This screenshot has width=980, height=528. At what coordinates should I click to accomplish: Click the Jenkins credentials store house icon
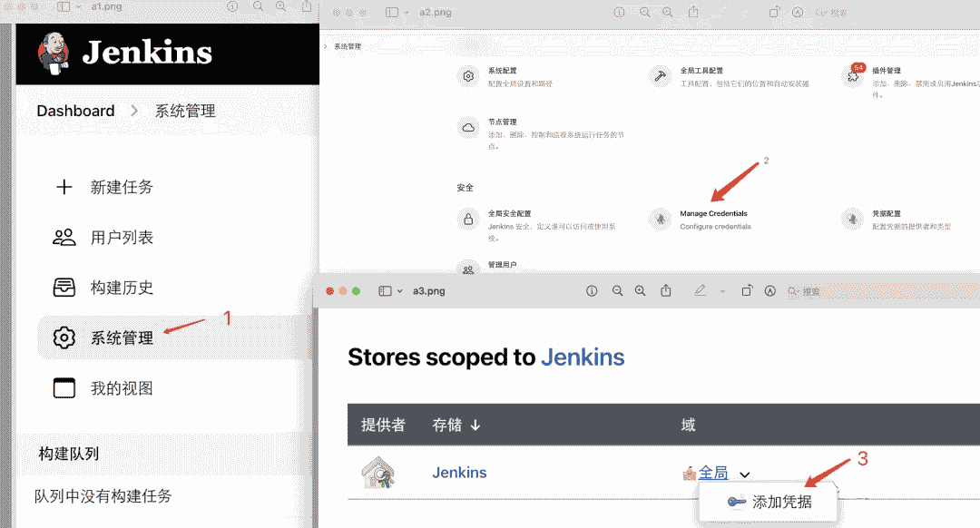point(377,474)
